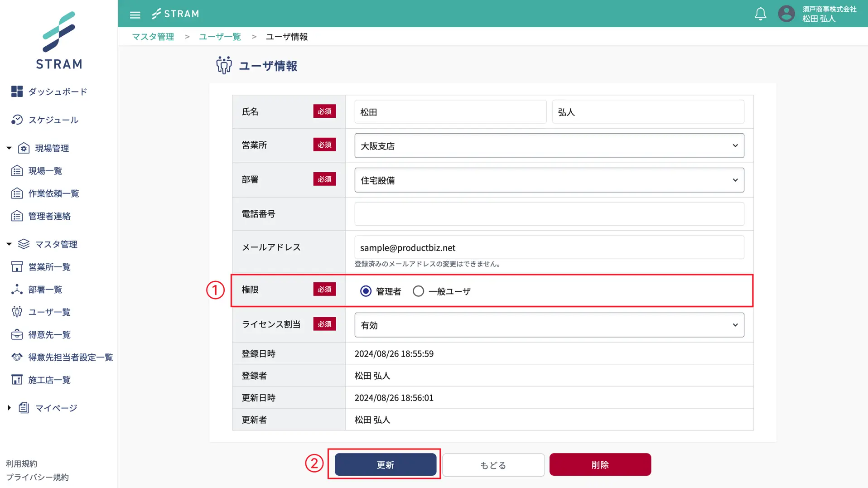
Task: Open the notification bell icon
Action: (x=760, y=14)
